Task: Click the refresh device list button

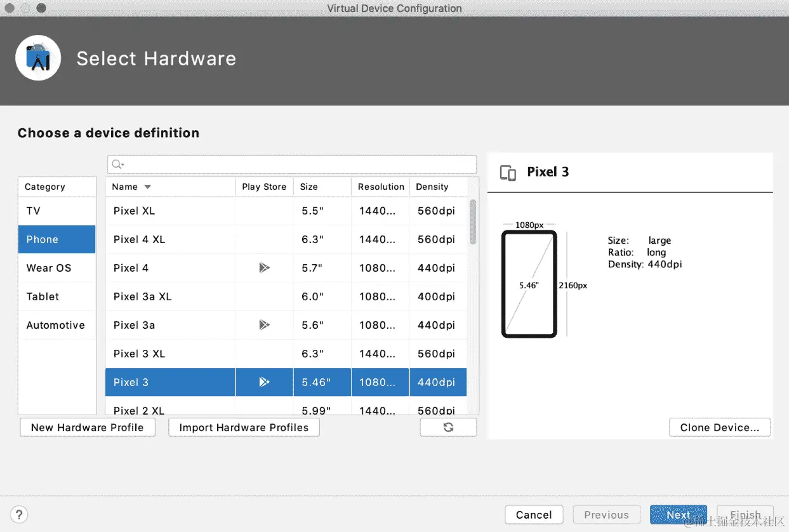Action: (x=448, y=427)
